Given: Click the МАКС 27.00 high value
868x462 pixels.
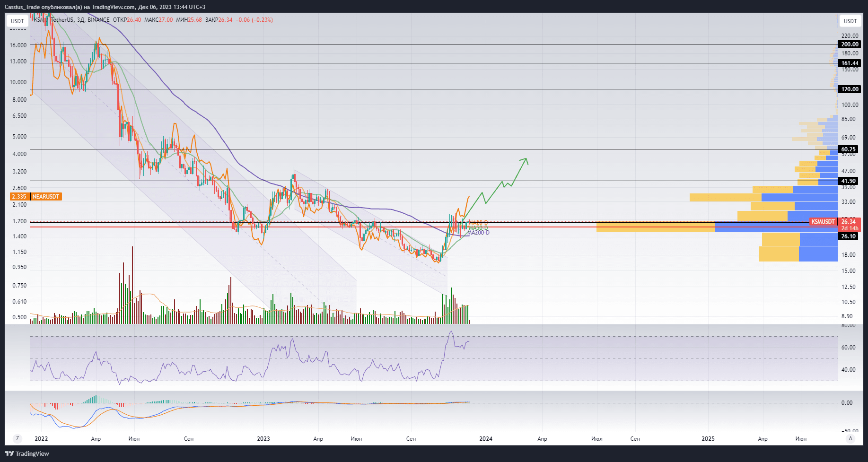Looking at the screenshot, I should pyautogui.click(x=158, y=20).
